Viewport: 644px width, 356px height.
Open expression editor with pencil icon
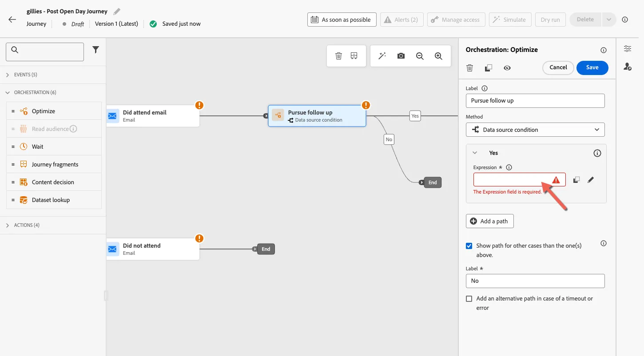(590, 180)
